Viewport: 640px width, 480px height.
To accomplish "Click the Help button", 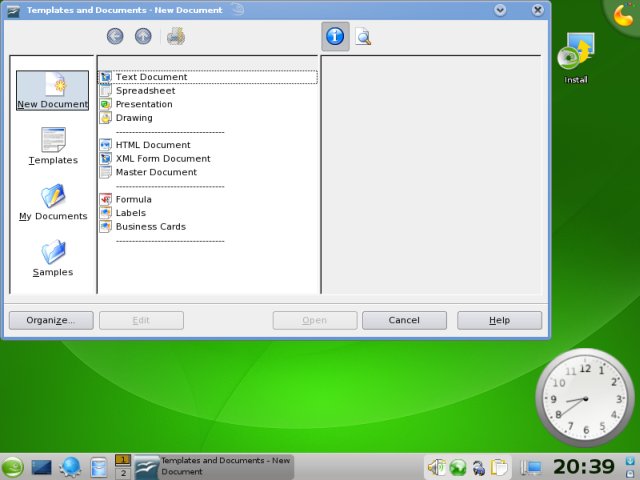I will point(499,320).
